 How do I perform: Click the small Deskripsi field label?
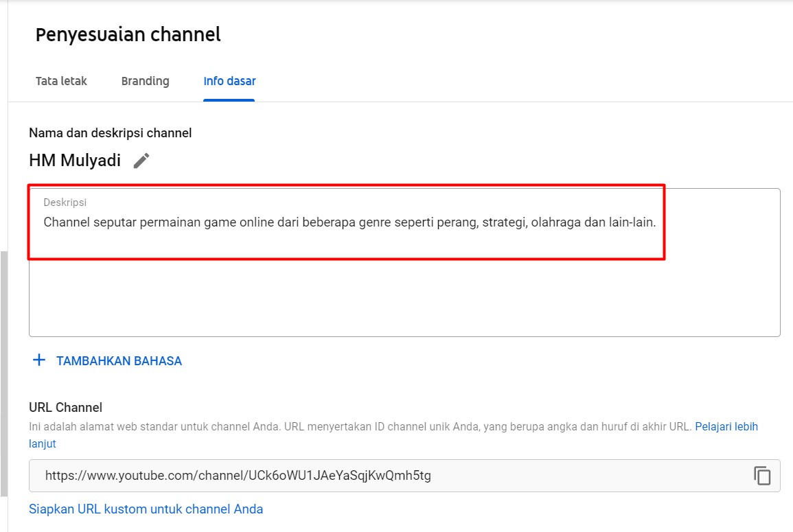tap(65, 203)
